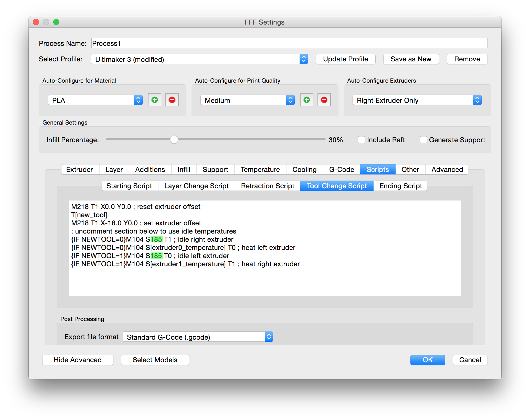Open the Select Profile dropdown
The width and height of the screenshot is (530, 420).
click(199, 59)
